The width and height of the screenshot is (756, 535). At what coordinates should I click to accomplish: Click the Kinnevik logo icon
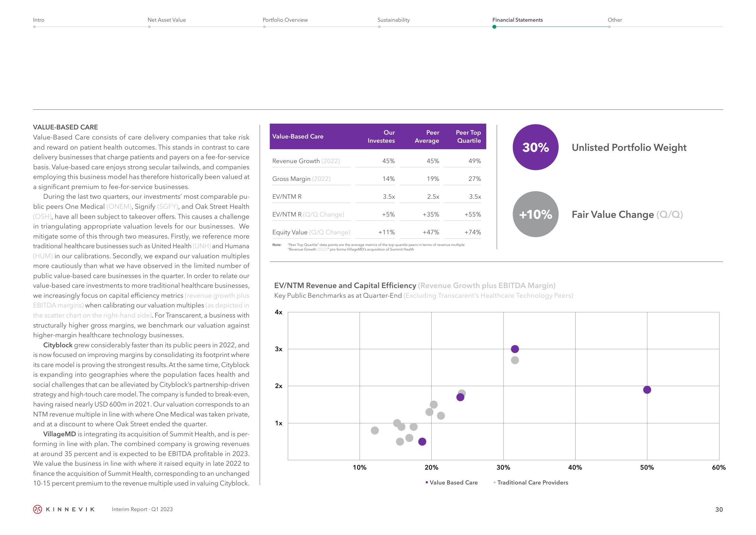point(38,509)
